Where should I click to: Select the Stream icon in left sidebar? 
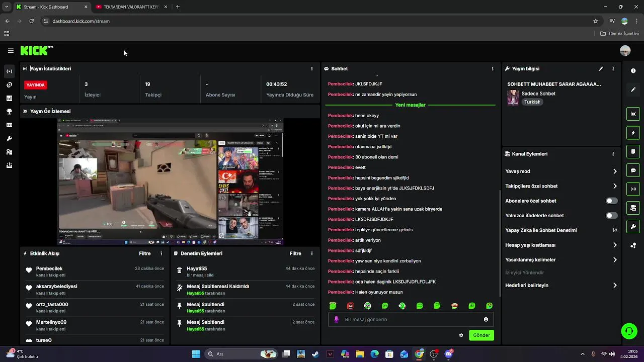click(x=9, y=71)
